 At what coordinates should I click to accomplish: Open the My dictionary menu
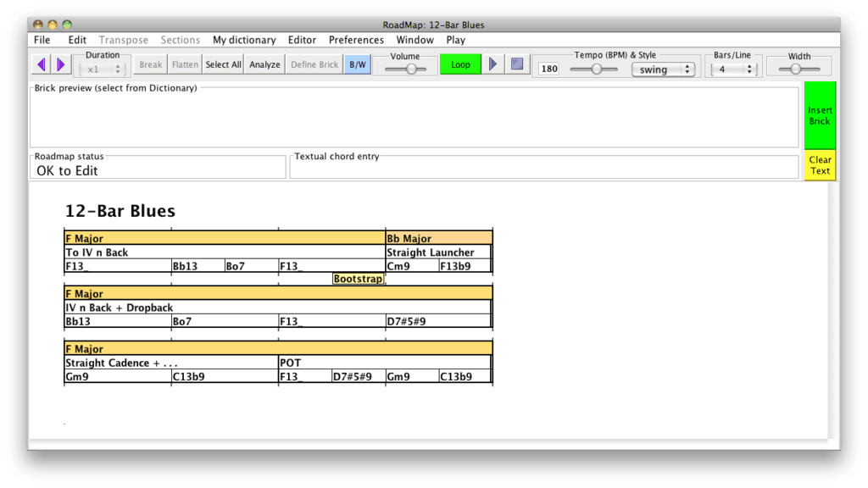coord(244,40)
